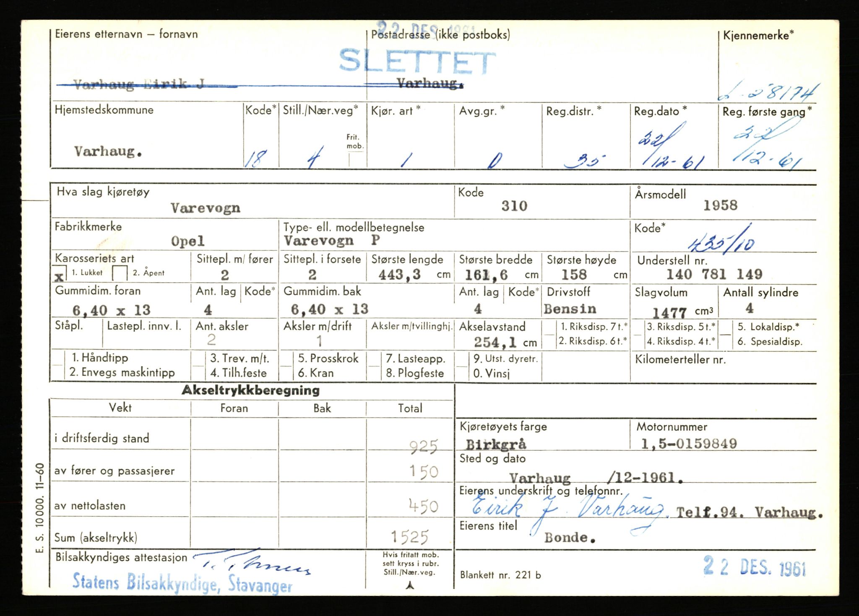The image size is (859, 616).
Task: Select Motornummer '1,5-0159849'
Action: 689,444
